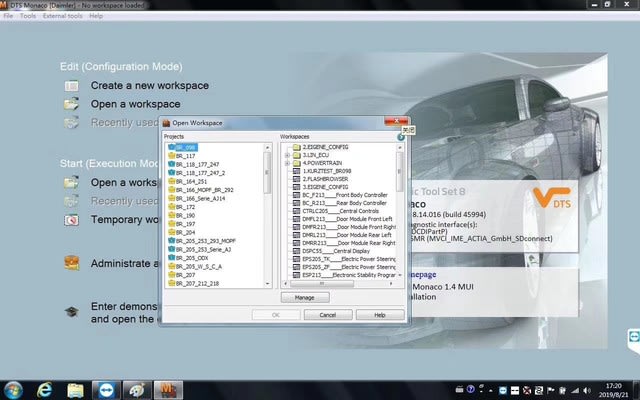Click Cancel in Open Workspace dialog
Screen dimensions: 640x400
coord(328,315)
